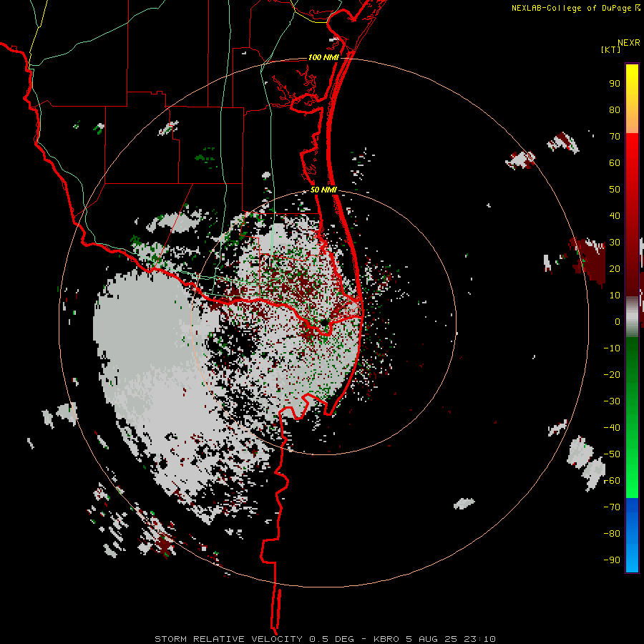Click the 70 value on velocity scale
Image resolution: width=644 pixels, height=644 pixels.
coord(615,137)
